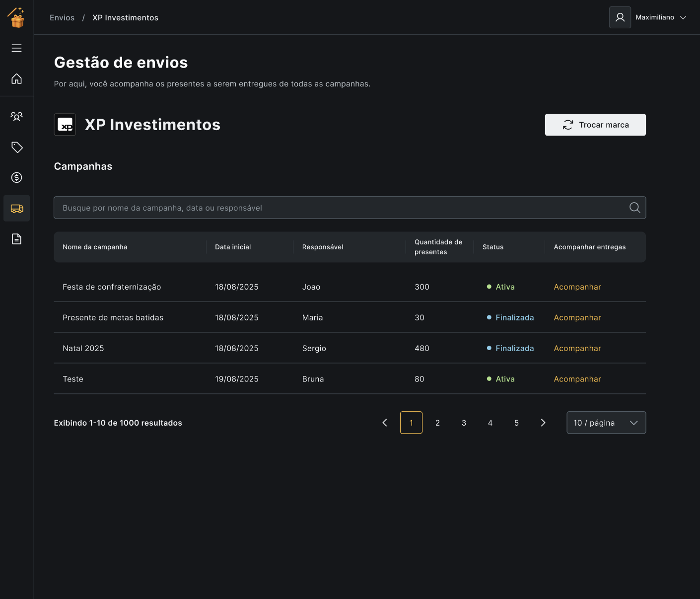700x599 pixels.
Task: Open the document sidebar icon
Action: 16,239
